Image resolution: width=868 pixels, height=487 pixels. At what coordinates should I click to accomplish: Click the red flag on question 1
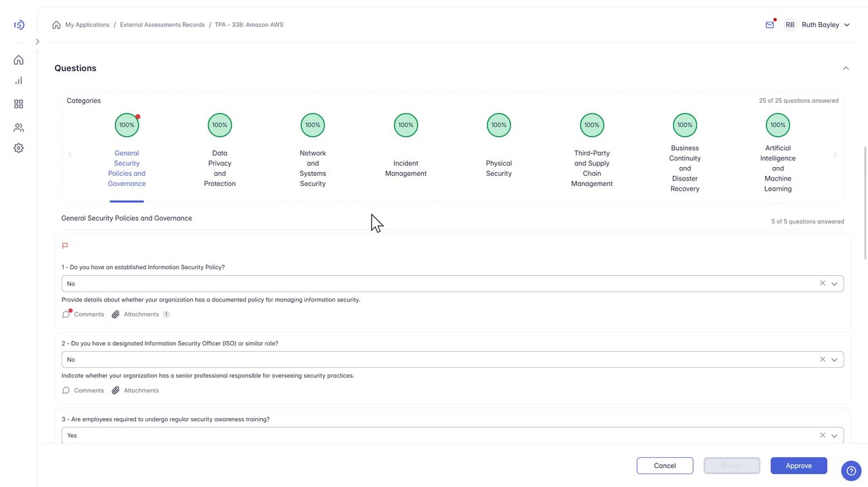click(x=65, y=246)
